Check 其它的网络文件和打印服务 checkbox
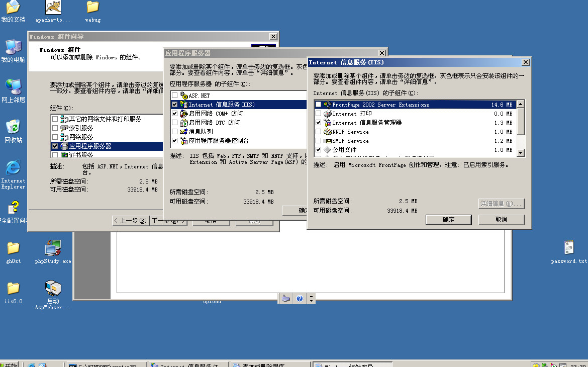The image size is (588, 367). click(x=55, y=119)
